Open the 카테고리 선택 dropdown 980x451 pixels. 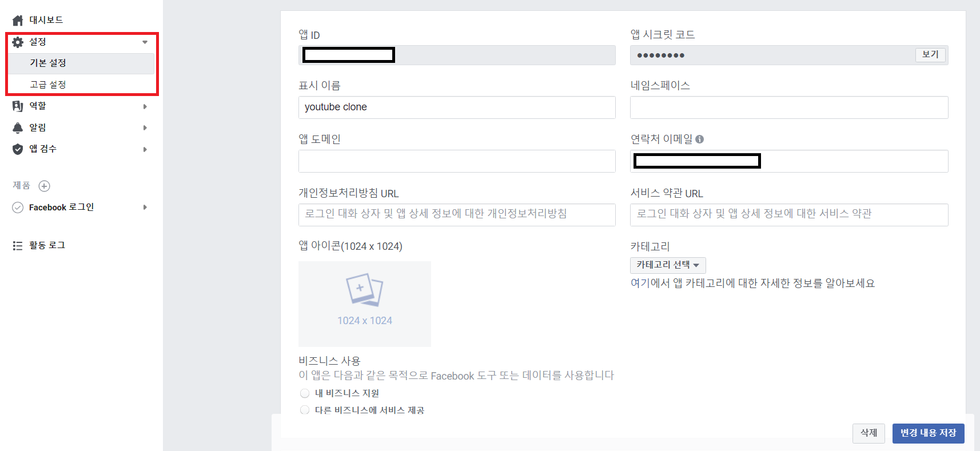pos(668,265)
